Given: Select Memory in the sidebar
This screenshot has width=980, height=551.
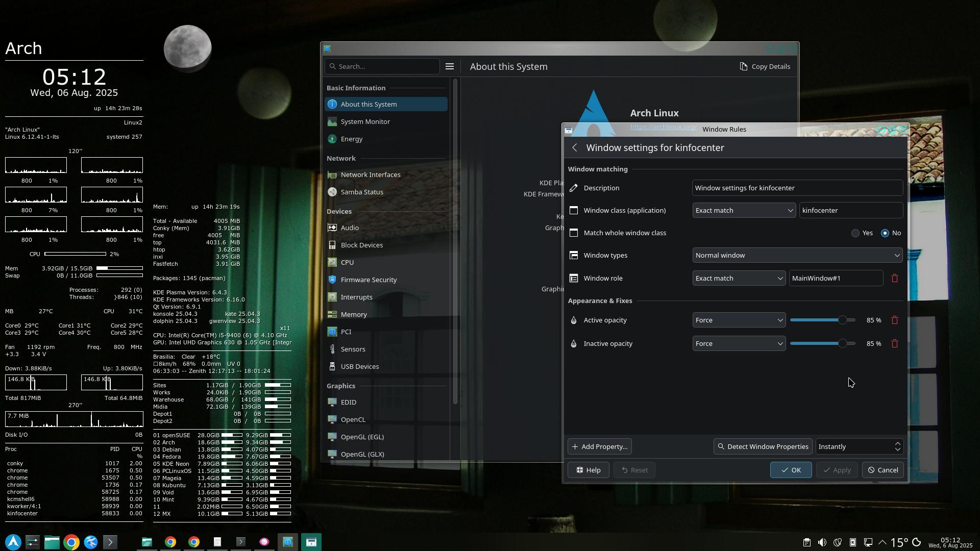Looking at the screenshot, I should point(386,314).
